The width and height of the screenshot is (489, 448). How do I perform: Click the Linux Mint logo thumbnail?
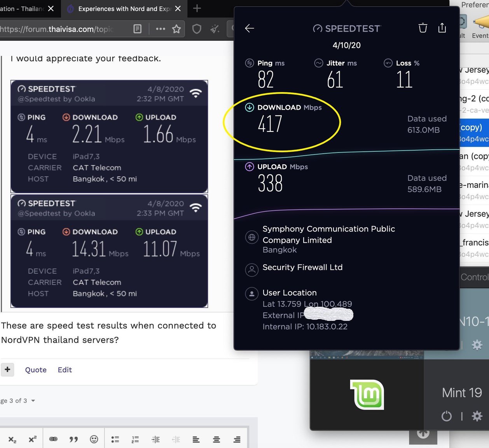(x=367, y=394)
